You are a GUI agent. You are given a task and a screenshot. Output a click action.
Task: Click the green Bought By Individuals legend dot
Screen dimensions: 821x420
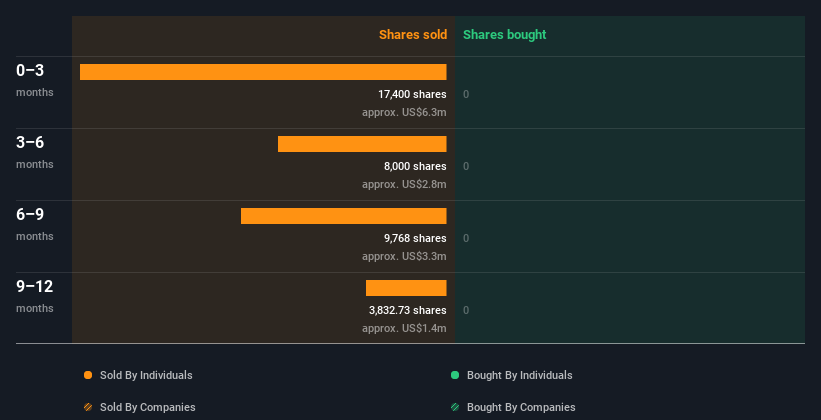pos(455,375)
